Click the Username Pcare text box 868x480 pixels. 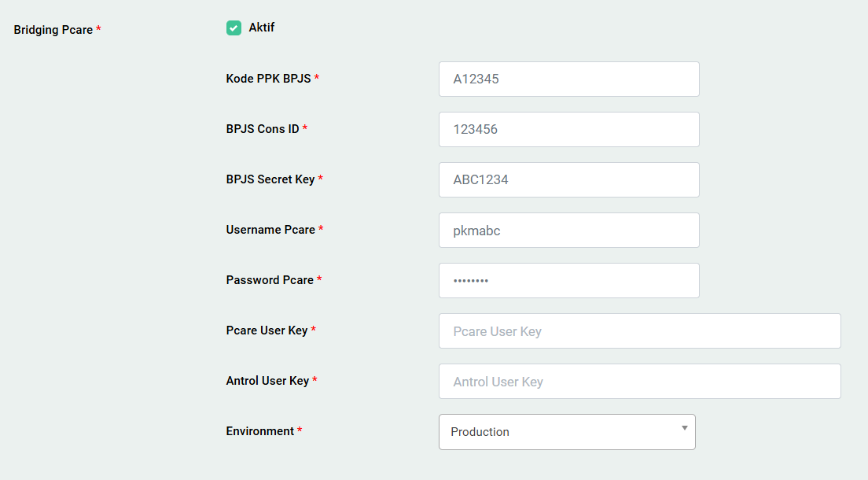[569, 230]
